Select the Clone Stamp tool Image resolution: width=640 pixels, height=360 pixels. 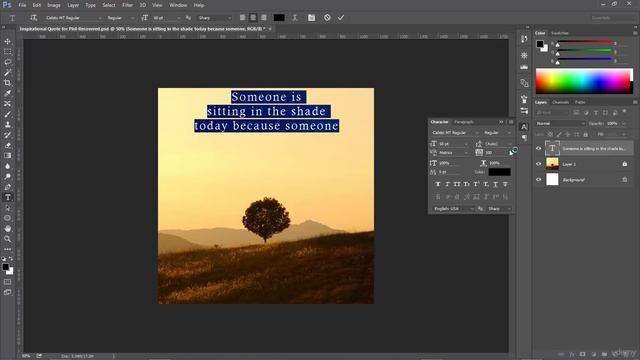[8, 124]
